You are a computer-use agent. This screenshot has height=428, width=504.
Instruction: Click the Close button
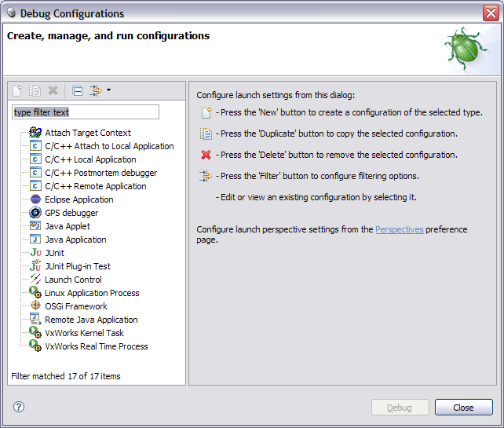[463, 408]
